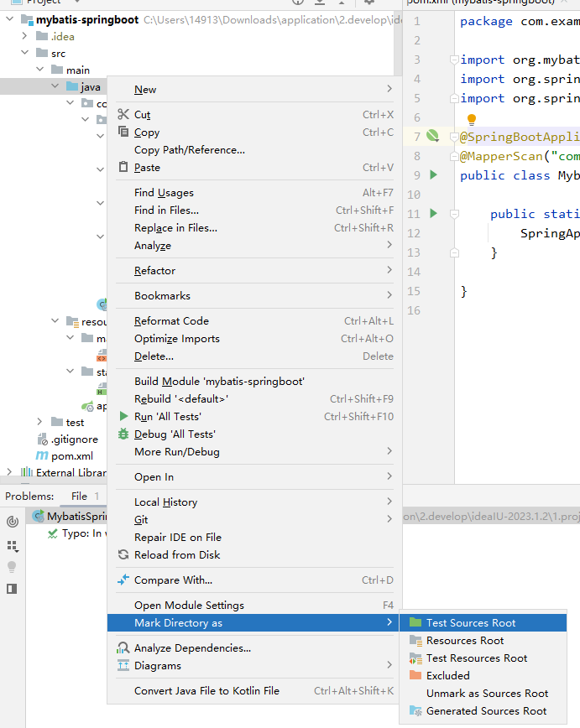Click MybatisSpri... entry in Problems list
Screen dimensions: 580x728
tap(76, 516)
